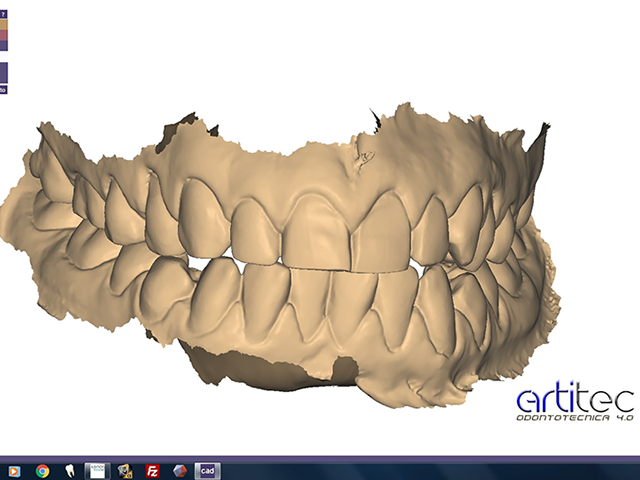Screen dimensions: 640x480
Task: Launch Google Chrome from the taskbar
Action: coord(43,470)
